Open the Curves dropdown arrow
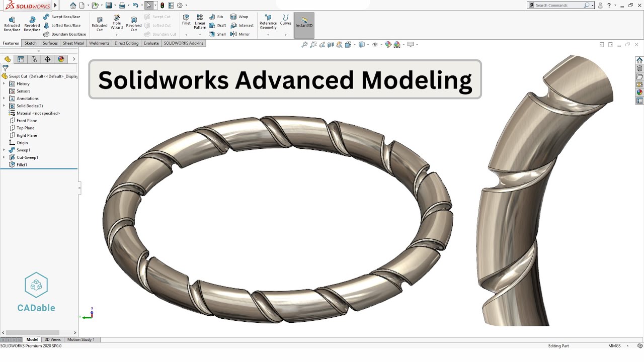This screenshot has height=362, width=644. pos(286,35)
